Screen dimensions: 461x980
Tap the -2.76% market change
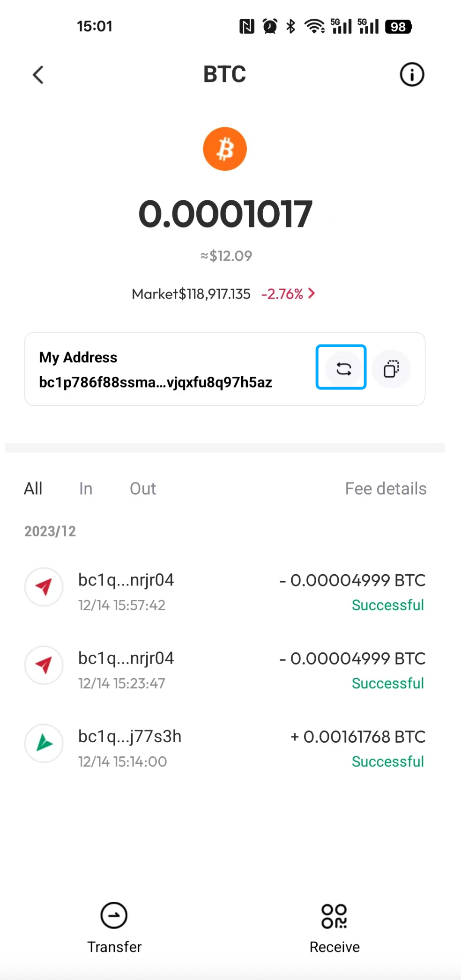282,294
